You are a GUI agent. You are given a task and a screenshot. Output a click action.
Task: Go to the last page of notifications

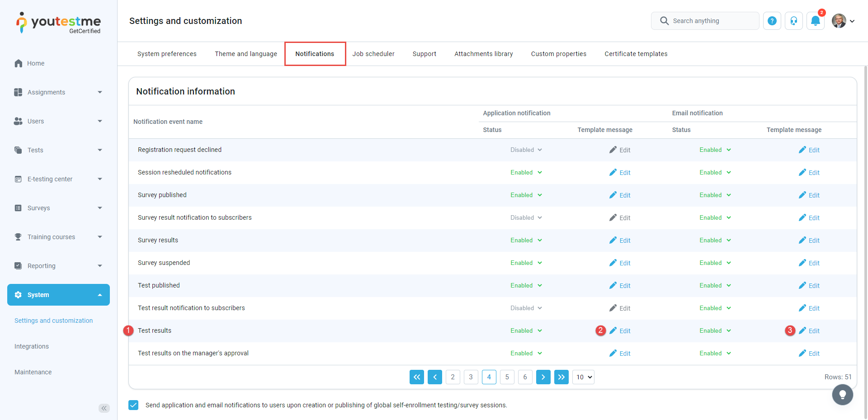click(561, 377)
